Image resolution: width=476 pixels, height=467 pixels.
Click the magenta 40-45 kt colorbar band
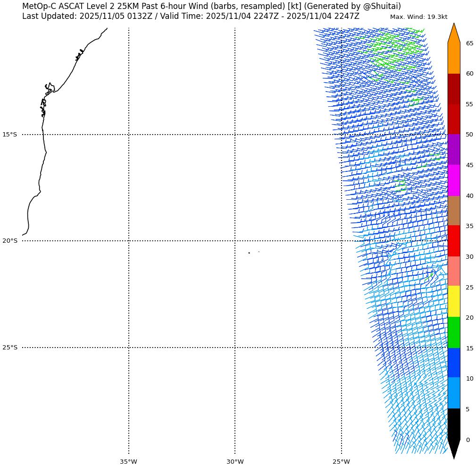453,180
